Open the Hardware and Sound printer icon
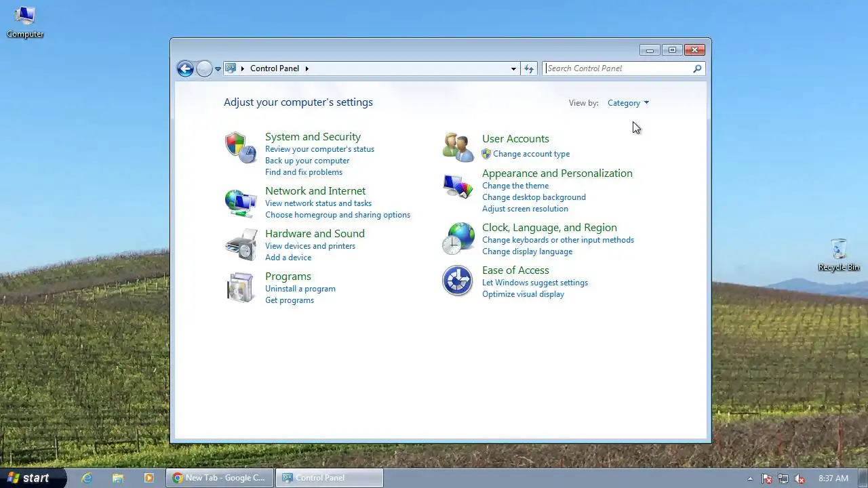This screenshot has width=868, height=488. (241, 245)
